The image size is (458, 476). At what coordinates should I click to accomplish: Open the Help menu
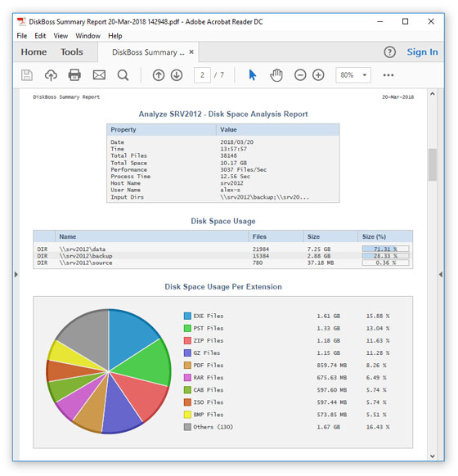tap(115, 36)
